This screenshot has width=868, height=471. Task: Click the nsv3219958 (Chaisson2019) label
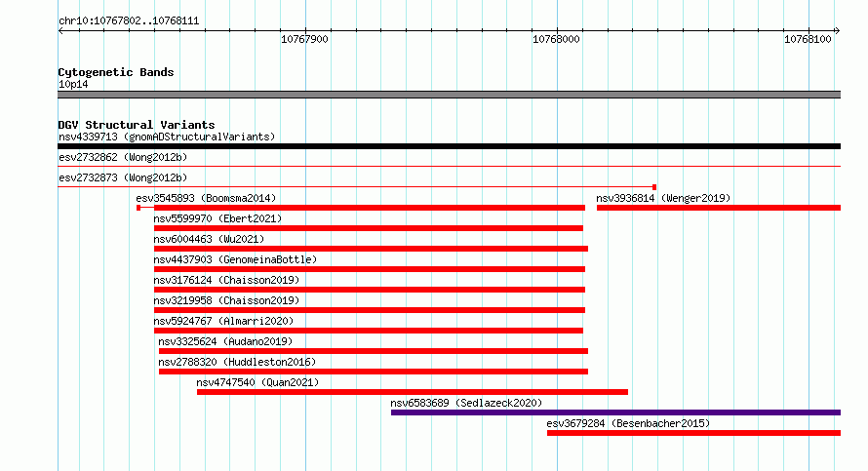point(226,300)
